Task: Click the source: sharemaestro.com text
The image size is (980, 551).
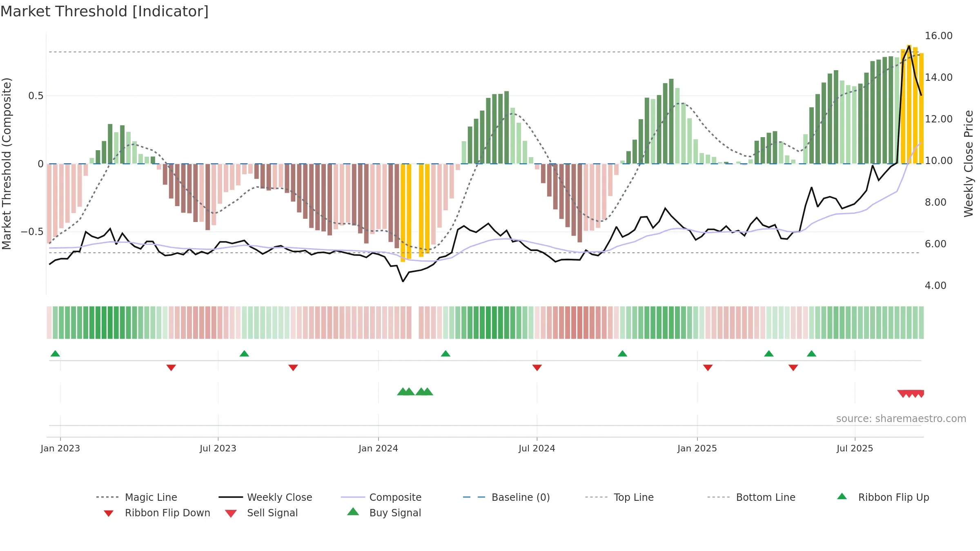Action: point(901,419)
